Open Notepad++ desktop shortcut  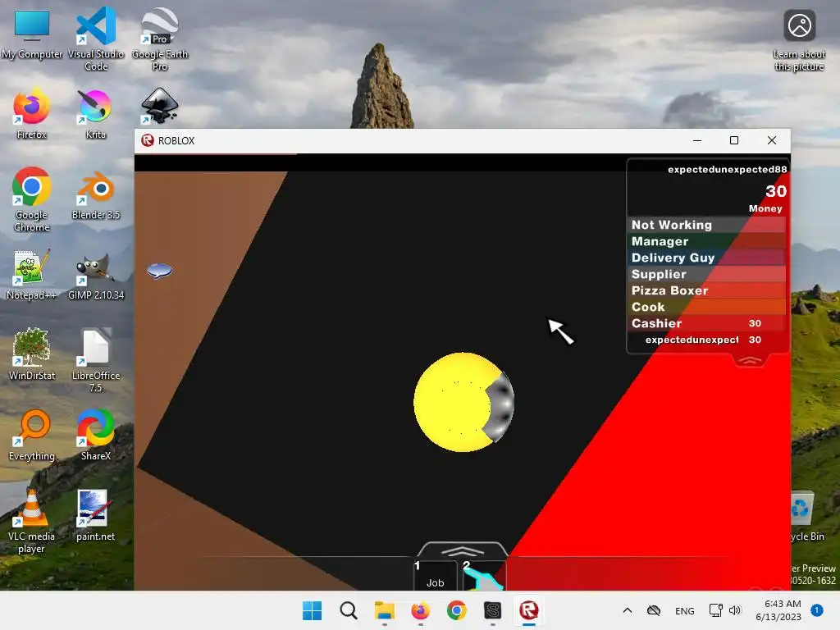click(32, 275)
